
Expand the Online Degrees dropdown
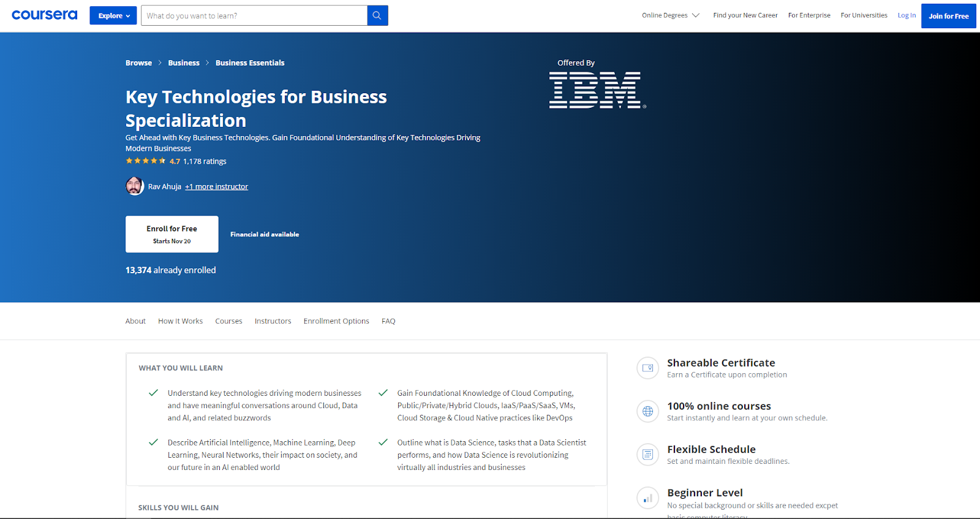671,15
